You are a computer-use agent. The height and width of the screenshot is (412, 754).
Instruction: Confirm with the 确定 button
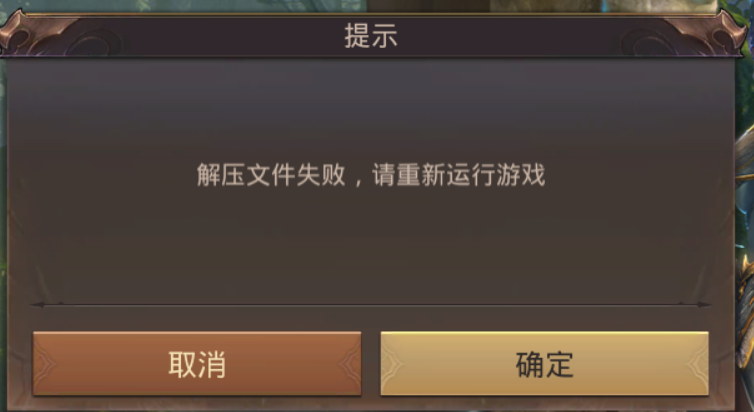point(544,363)
